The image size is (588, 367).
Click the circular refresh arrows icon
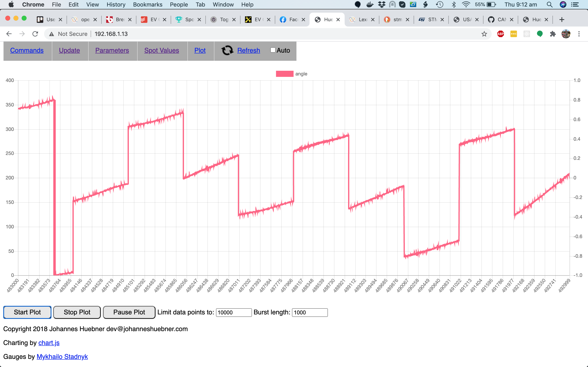click(x=227, y=50)
